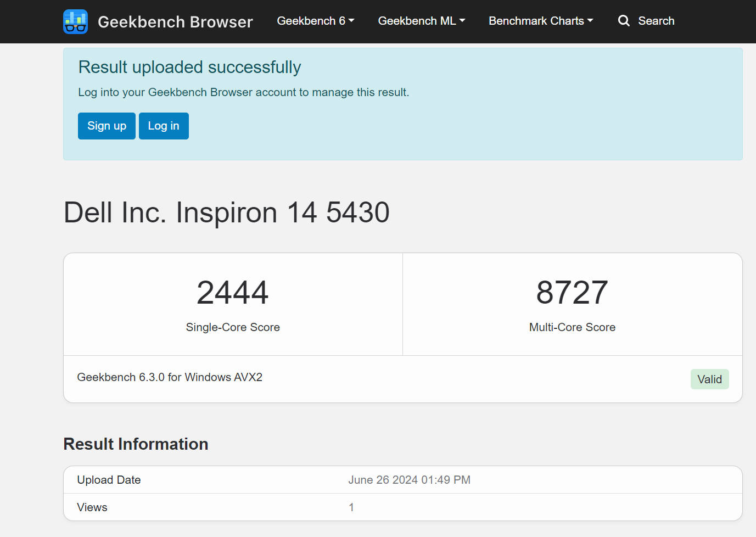Click the Upload Date value June 26 2024
The height and width of the screenshot is (537, 756).
[x=409, y=480]
